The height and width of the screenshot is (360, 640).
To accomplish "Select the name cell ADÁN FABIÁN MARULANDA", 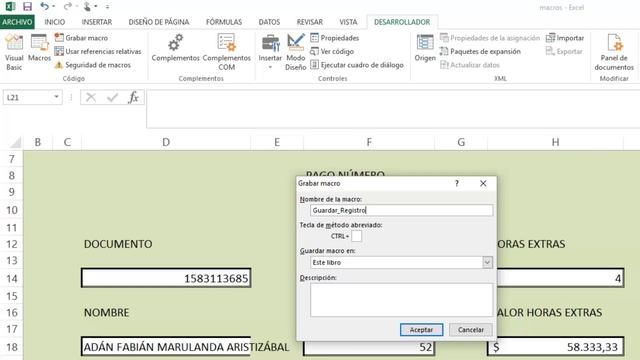I will pyautogui.click(x=166, y=347).
